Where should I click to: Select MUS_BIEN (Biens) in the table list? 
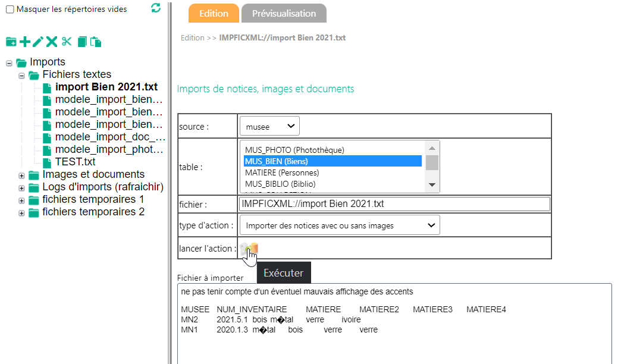[333, 161]
